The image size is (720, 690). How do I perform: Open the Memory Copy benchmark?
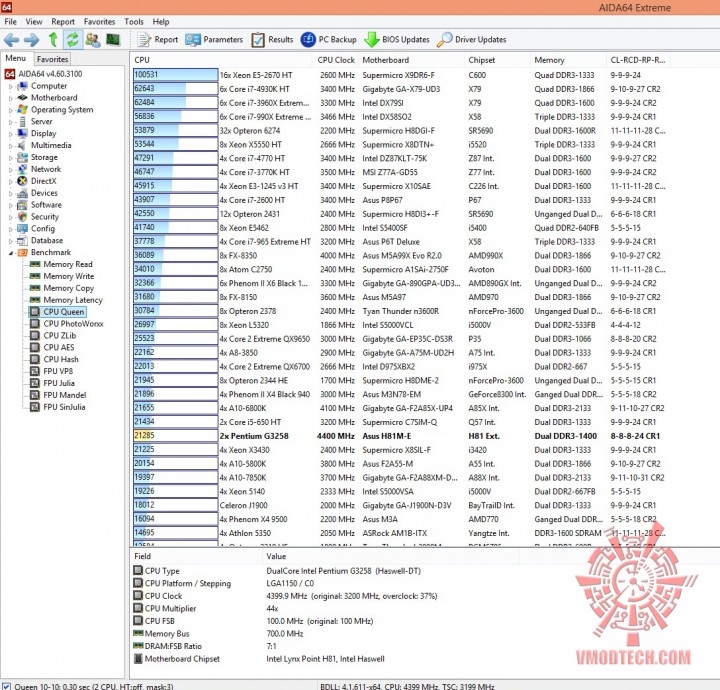click(x=68, y=288)
